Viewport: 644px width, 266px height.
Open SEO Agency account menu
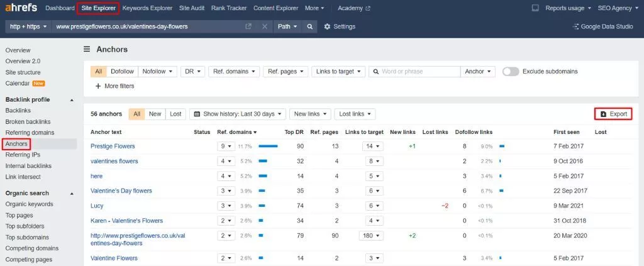click(x=618, y=8)
